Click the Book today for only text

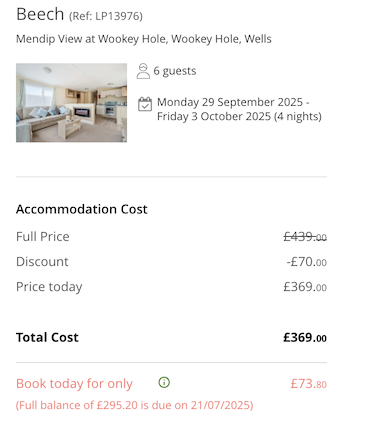click(74, 384)
